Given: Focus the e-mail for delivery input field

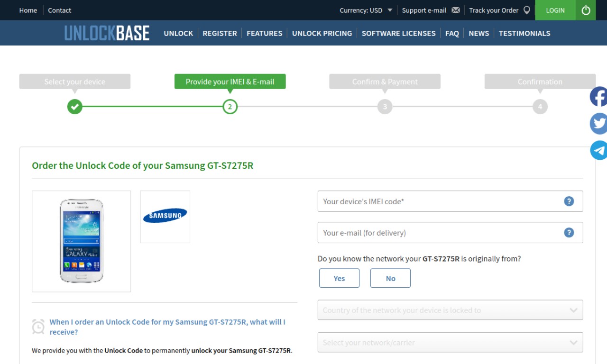Looking at the screenshot, I should pyautogui.click(x=450, y=232).
